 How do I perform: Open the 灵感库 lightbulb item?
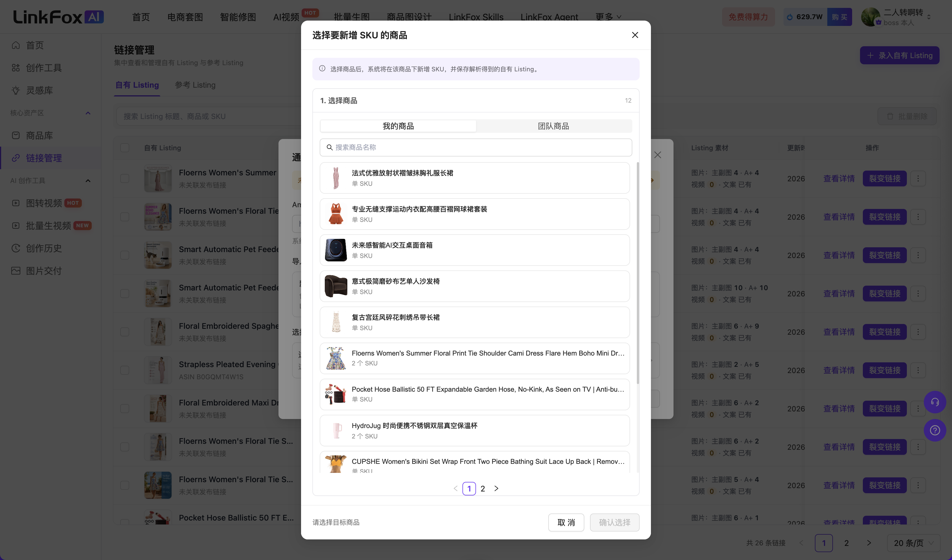(39, 90)
